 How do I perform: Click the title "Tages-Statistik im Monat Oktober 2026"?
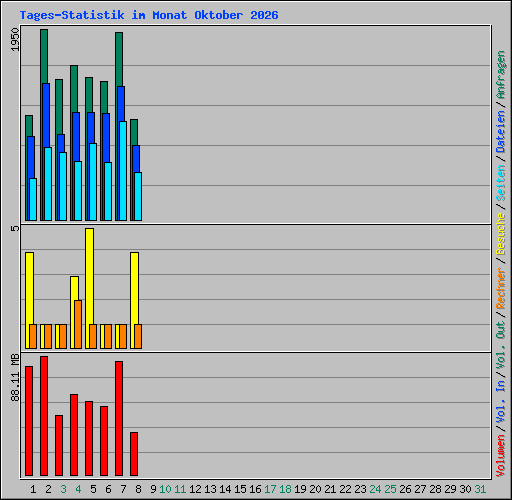pos(149,15)
